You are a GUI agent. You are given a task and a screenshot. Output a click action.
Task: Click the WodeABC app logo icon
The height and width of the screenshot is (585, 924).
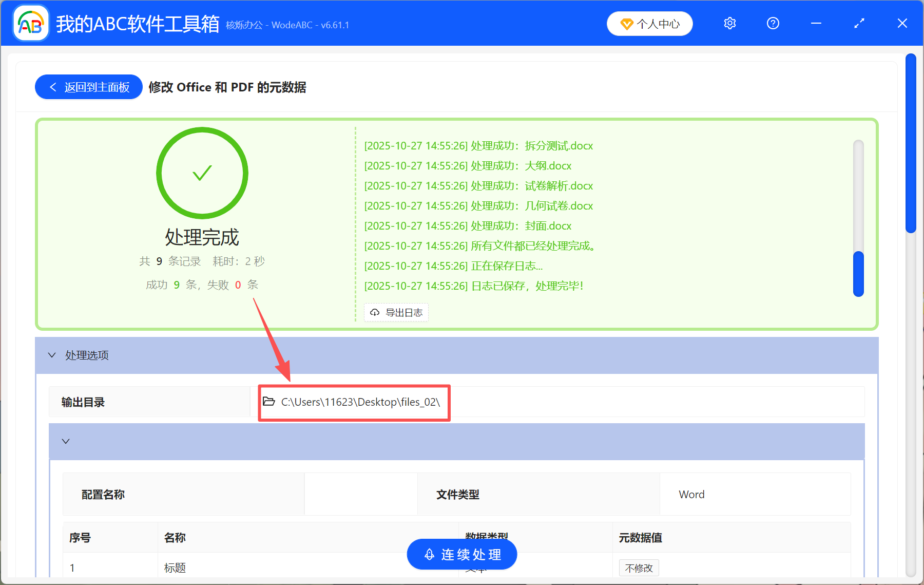coord(30,23)
